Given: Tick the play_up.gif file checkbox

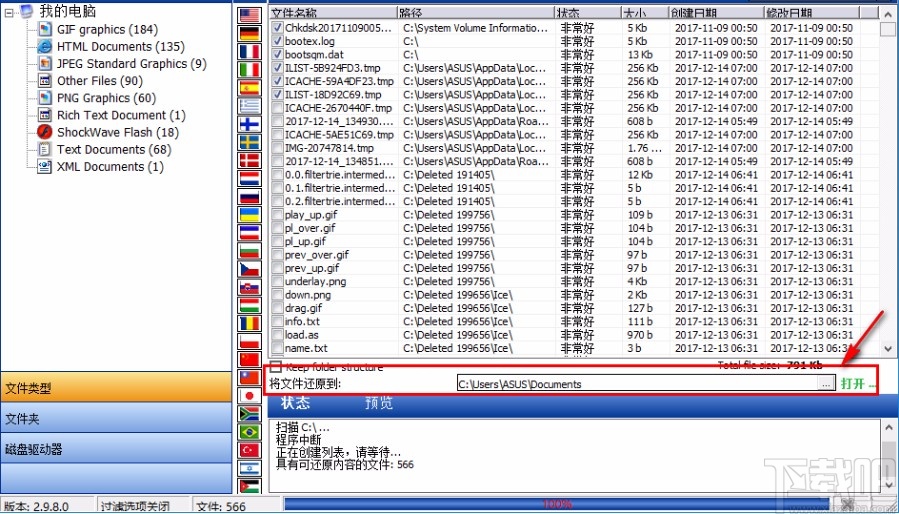Looking at the screenshot, I should tap(277, 215).
